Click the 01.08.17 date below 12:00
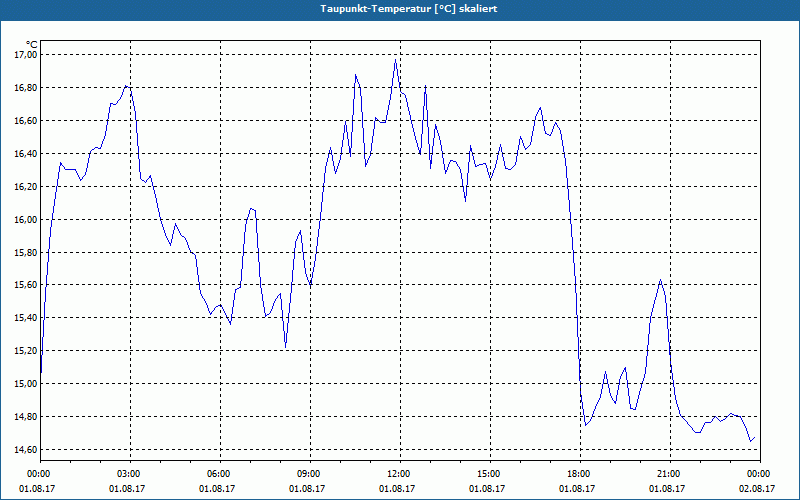 click(x=397, y=489)
